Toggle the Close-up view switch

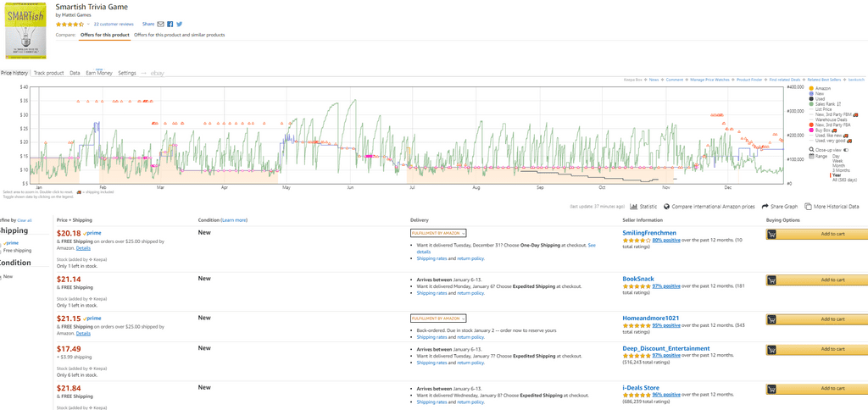846,150
